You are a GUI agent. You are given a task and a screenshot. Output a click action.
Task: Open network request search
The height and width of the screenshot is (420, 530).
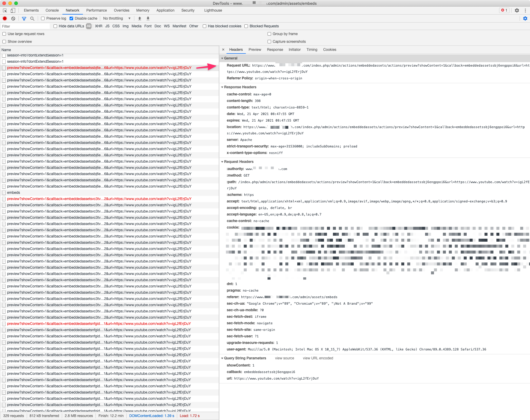(32, 18)
